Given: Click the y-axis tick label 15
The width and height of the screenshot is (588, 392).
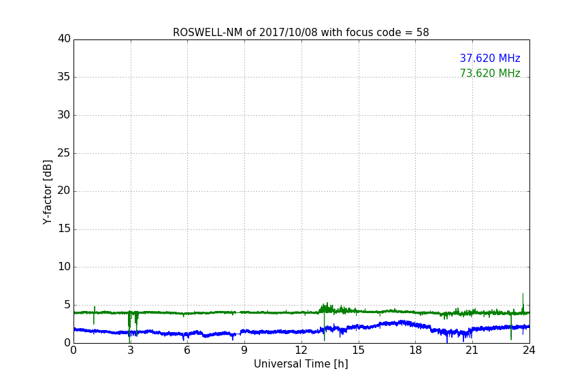Looking at the screenshot, I should [64, 229].
